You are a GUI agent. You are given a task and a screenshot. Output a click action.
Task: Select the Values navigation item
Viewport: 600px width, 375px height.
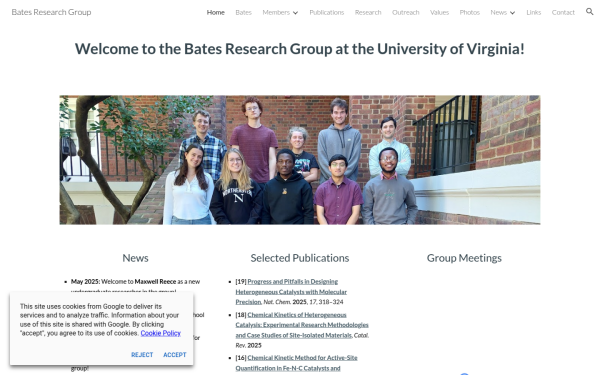[x=439, y=12]
